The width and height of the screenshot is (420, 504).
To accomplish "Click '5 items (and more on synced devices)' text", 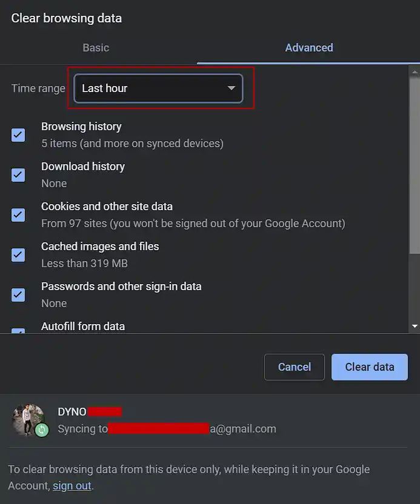I will pyautogui.click(x=132, y=144).
